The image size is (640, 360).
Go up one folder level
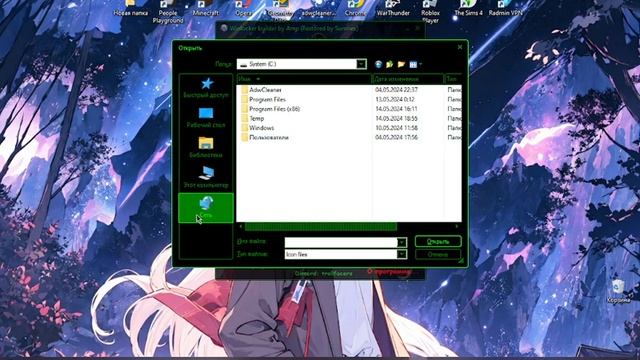click(x=390, y=64)
